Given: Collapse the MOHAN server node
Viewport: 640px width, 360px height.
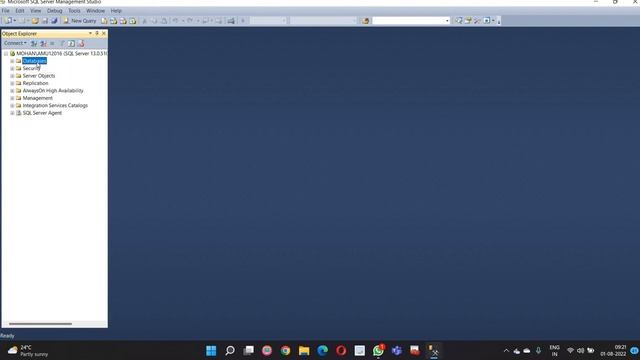Looking at the screenshot, I should 6,53.
